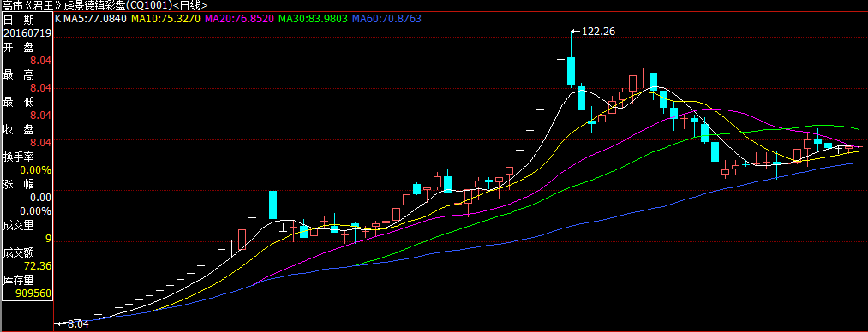
Task: Click the <日线> period label in title
Action: 191,5
